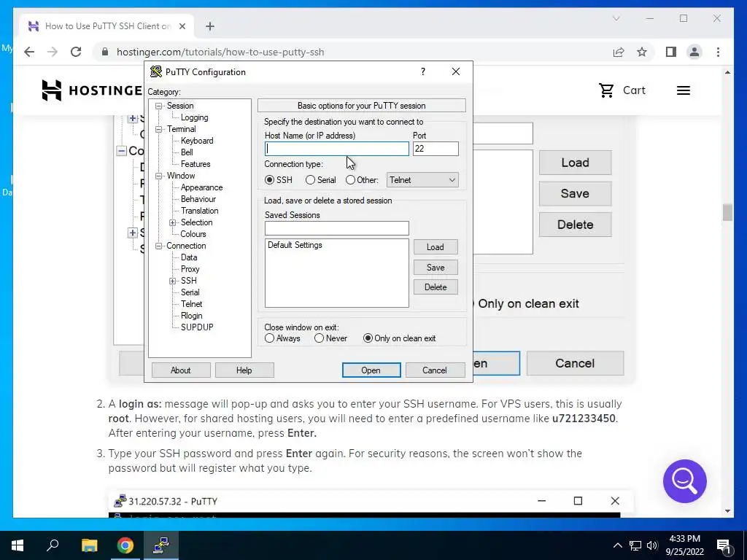This screenshot has height=560, width=747.
Task: Open the Hostinger hamburger menu
Action: click(684, 90)
